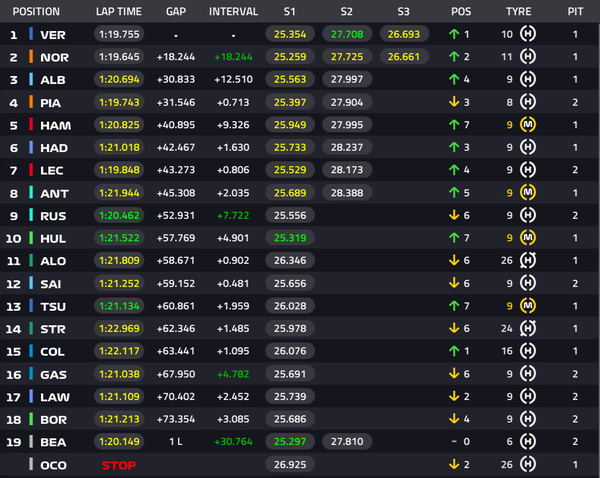Click the red team color bar beside LEC
The width and height of the screenshot is (600, 478).
[x=31, y=170]
